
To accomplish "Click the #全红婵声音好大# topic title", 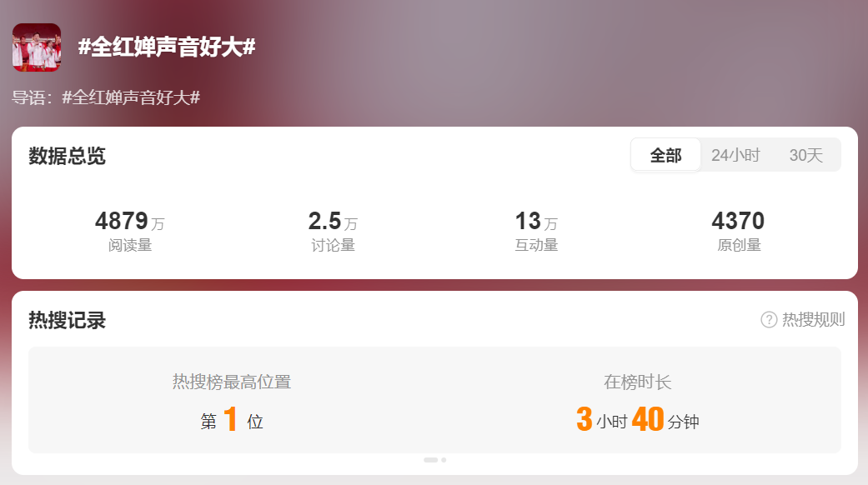I will [x=167, y=47].
